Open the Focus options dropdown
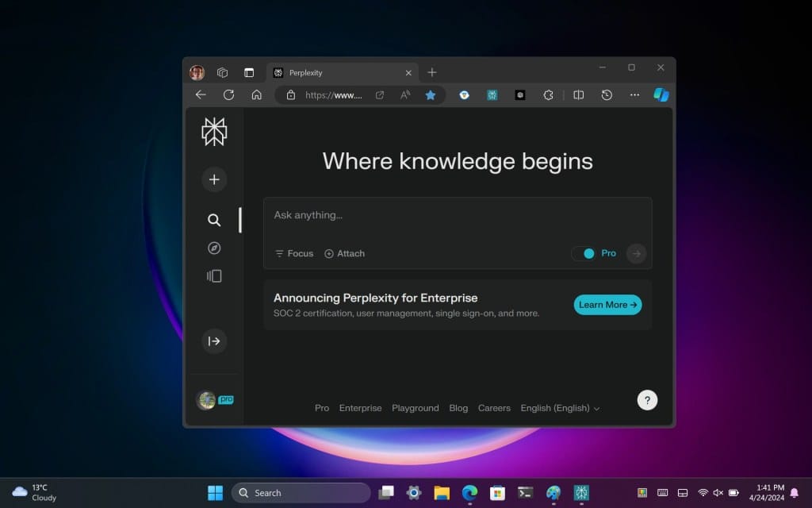 294,253
